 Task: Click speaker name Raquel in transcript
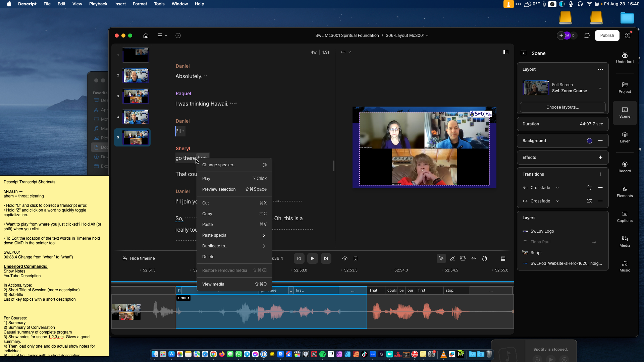[x=183, y=94]
